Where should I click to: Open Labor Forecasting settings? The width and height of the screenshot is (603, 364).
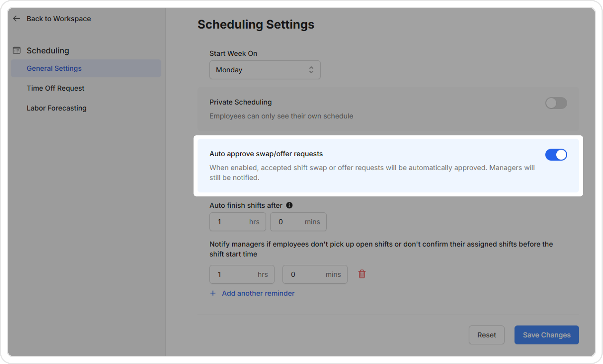57,108
